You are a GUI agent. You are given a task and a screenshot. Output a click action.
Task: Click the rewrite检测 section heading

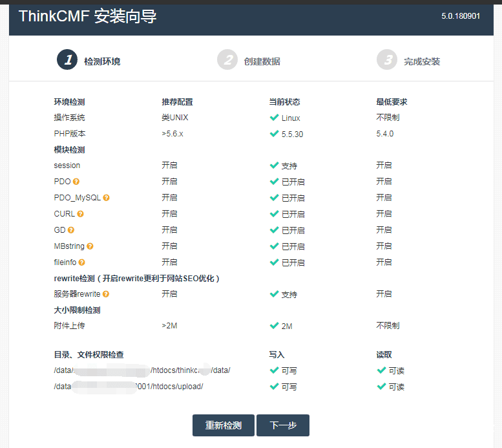(137, 279)
